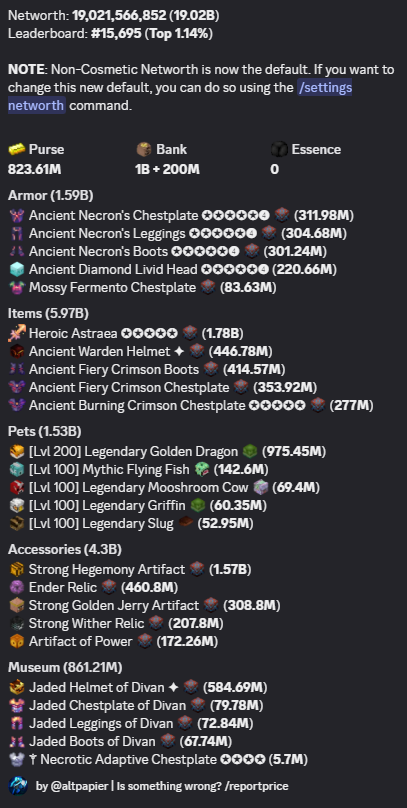Click the gold Purse icon
Image resolution: width=407 pixels, height=808 pixels.
tap(16, 149)
